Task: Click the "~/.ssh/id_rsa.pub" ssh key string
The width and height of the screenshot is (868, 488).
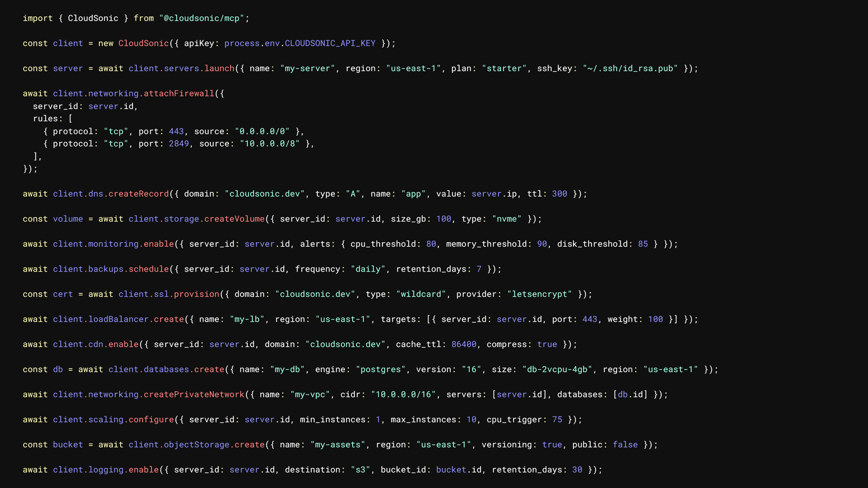Action: (630, 68)
